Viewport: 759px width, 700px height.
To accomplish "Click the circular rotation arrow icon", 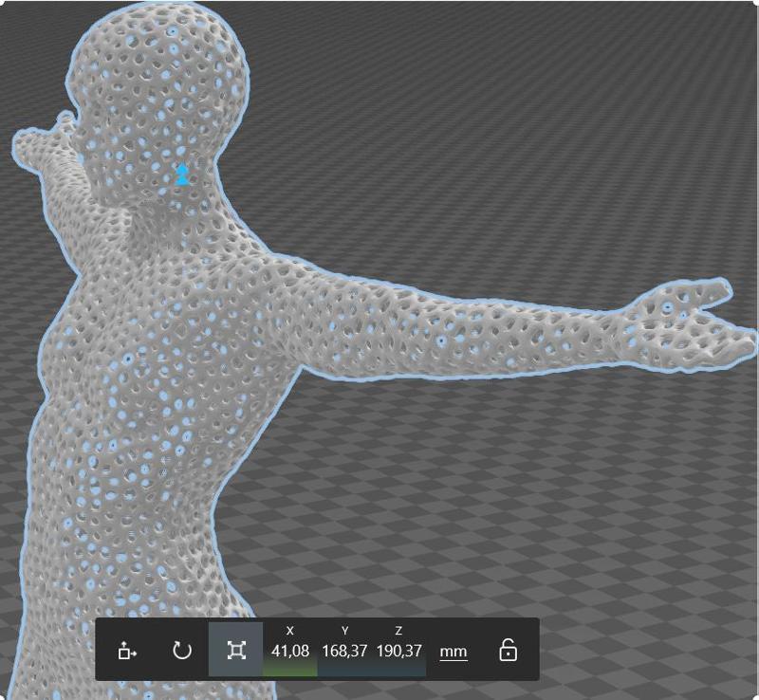I will pos(182,651).
